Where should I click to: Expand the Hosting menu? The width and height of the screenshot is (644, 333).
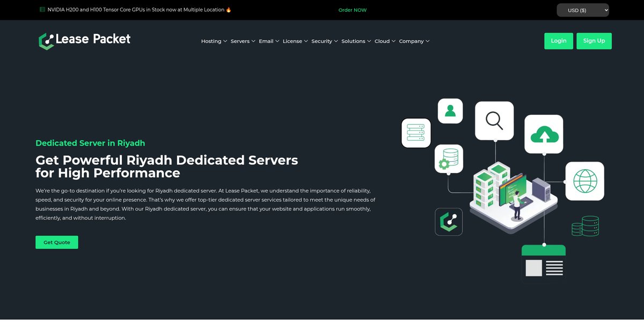214,41
